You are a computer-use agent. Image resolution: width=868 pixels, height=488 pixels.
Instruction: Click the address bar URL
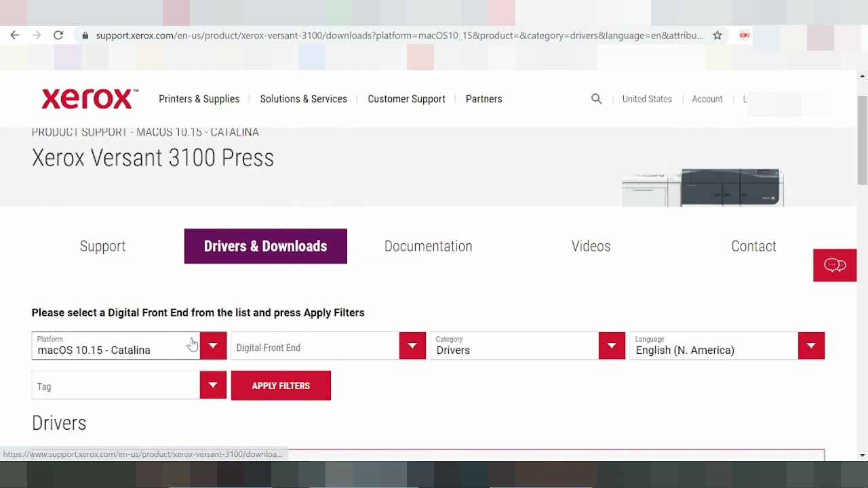[x=399, y=35]
